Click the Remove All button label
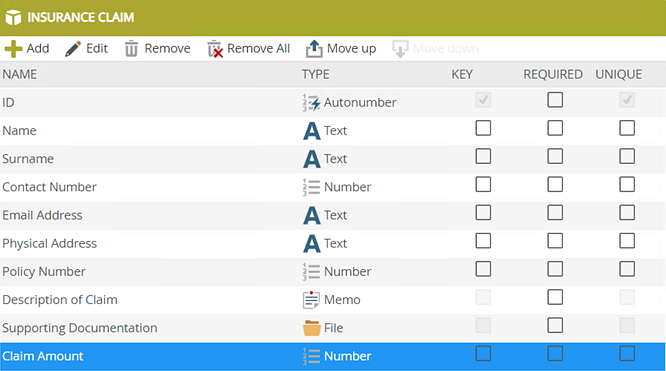This screenshot has width=666, height=371. tap(258, 48)
